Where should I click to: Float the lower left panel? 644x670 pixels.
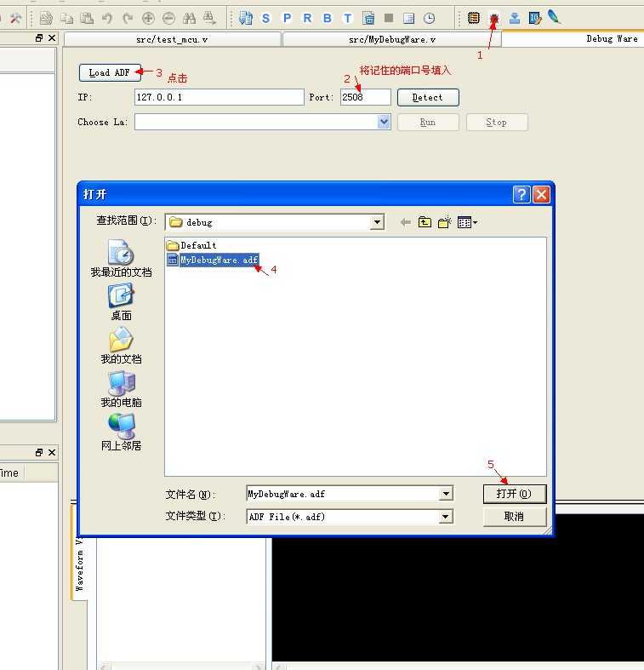pos(39,453)
